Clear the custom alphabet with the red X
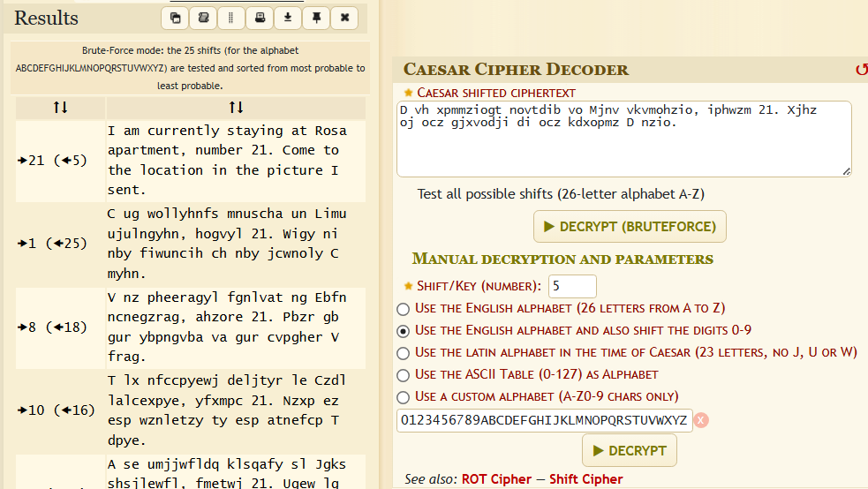 point(701,420)
